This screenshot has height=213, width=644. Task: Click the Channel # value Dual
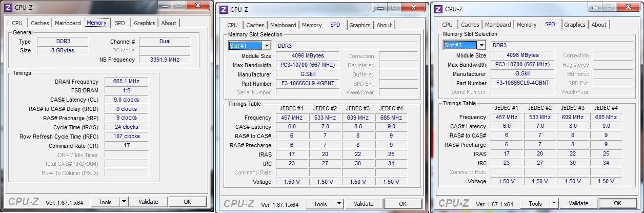(165, 41)
